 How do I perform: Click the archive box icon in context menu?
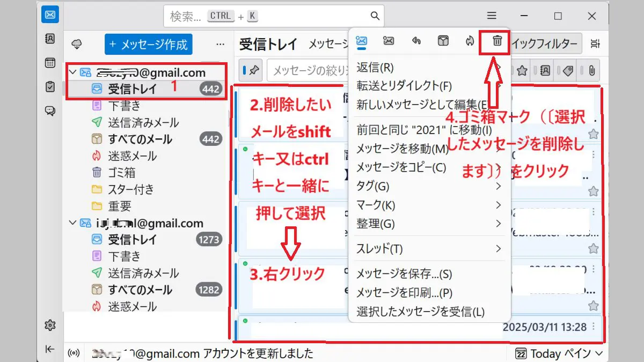coord(443,40)
